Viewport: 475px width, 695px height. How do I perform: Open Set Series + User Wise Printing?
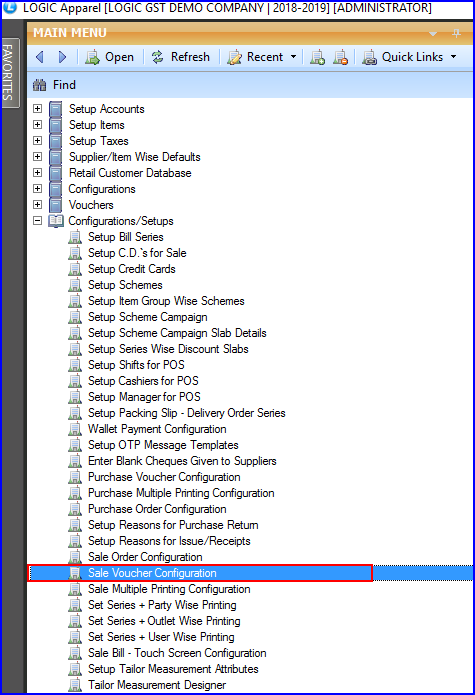(x=161, y=636)
